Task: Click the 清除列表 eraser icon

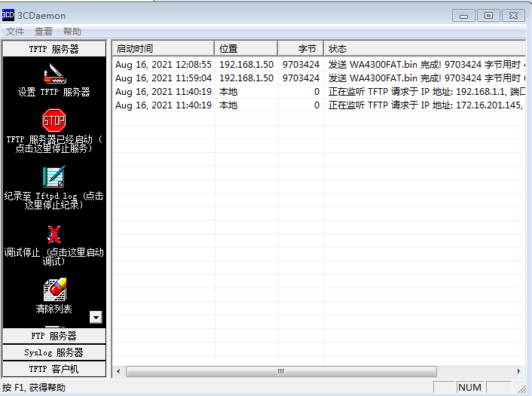Action: pyautogui.click(x=54, y=290)
